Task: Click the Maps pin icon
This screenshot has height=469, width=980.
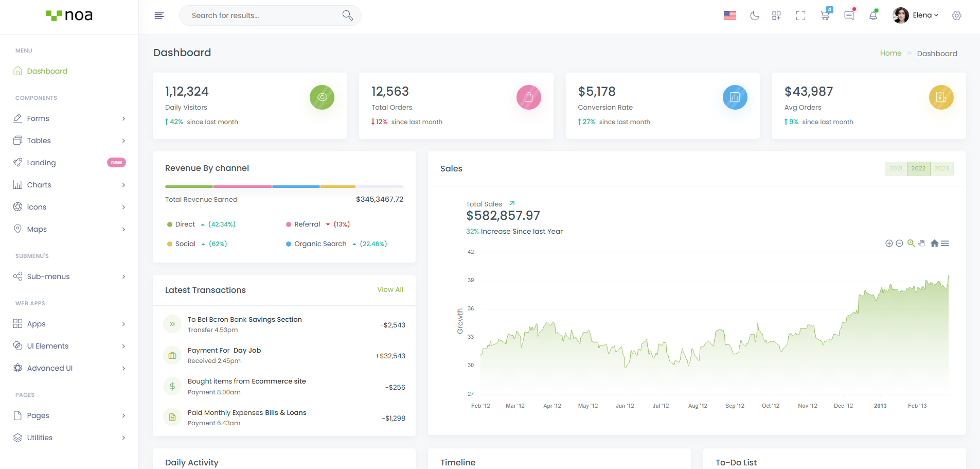Action: point(17,229)
